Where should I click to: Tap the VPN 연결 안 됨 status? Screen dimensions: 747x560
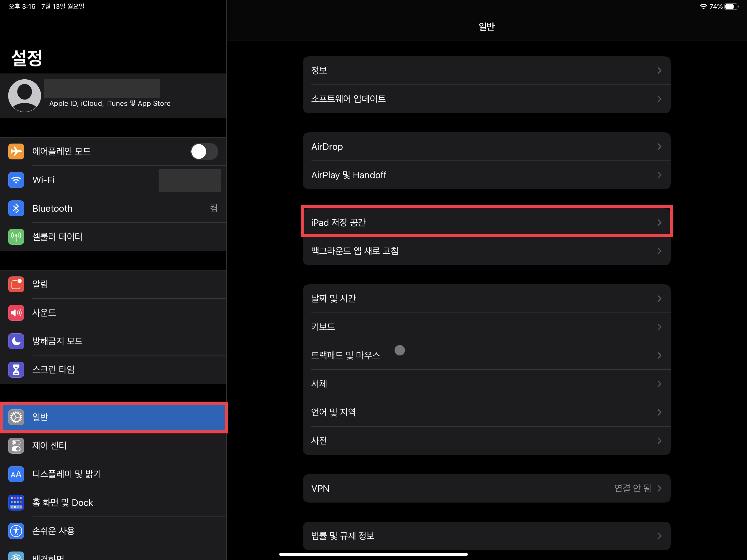(632, 488)
